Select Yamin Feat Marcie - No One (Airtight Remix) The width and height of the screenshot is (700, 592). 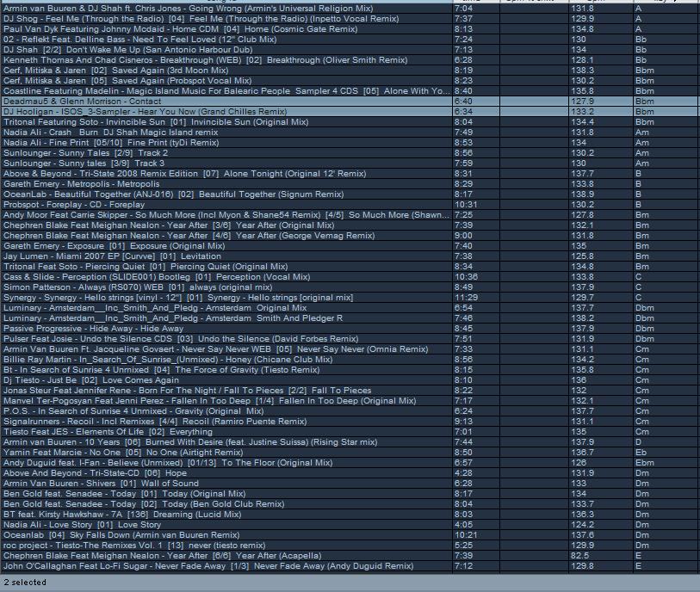pos(350,453)
